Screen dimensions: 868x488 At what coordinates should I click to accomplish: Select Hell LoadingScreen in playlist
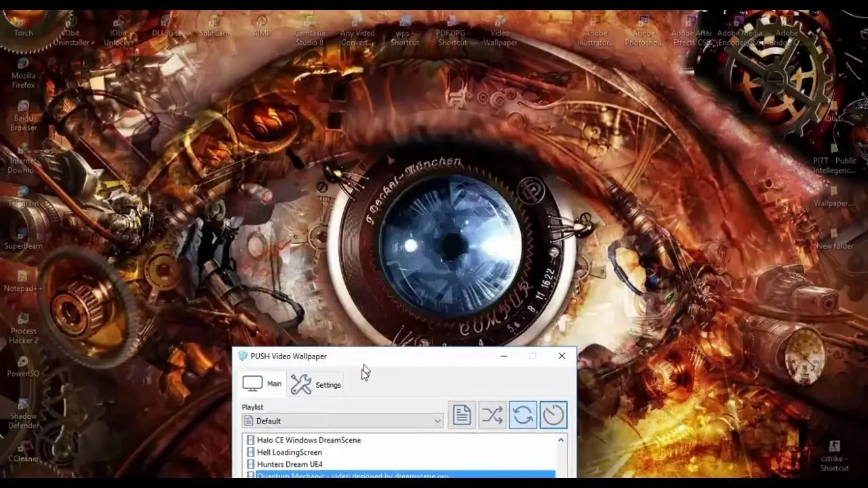point(290,452)
